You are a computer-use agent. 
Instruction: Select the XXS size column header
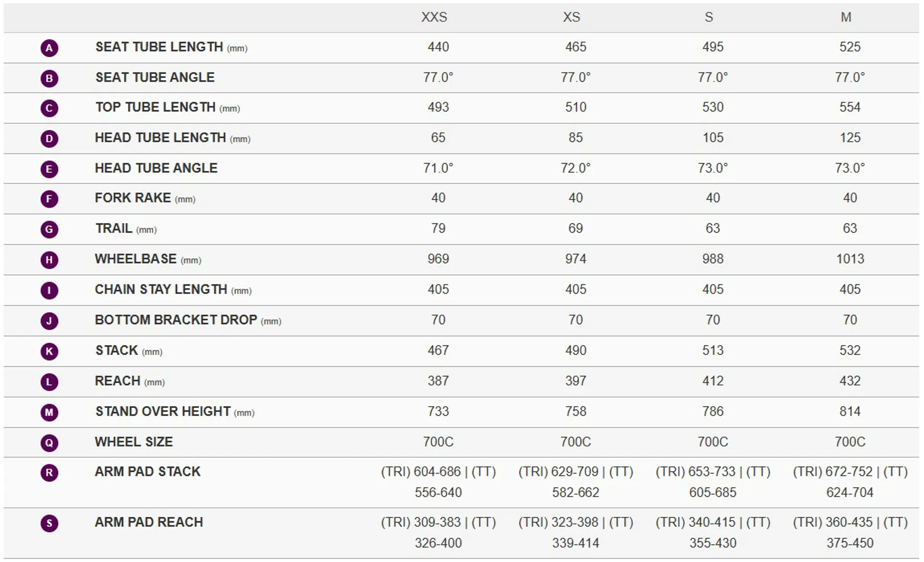click(x=434, y=17)
